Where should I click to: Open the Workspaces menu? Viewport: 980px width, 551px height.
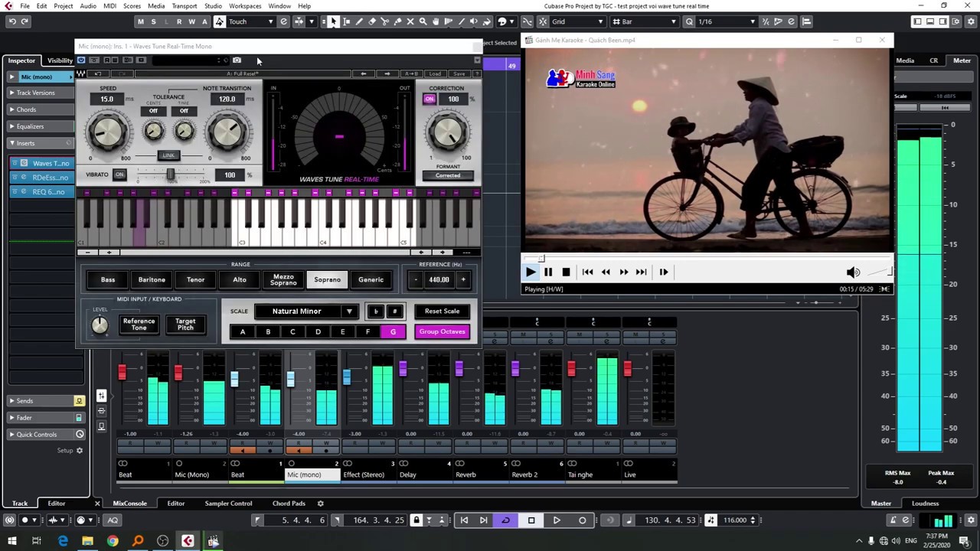click(x=245, y=6)
